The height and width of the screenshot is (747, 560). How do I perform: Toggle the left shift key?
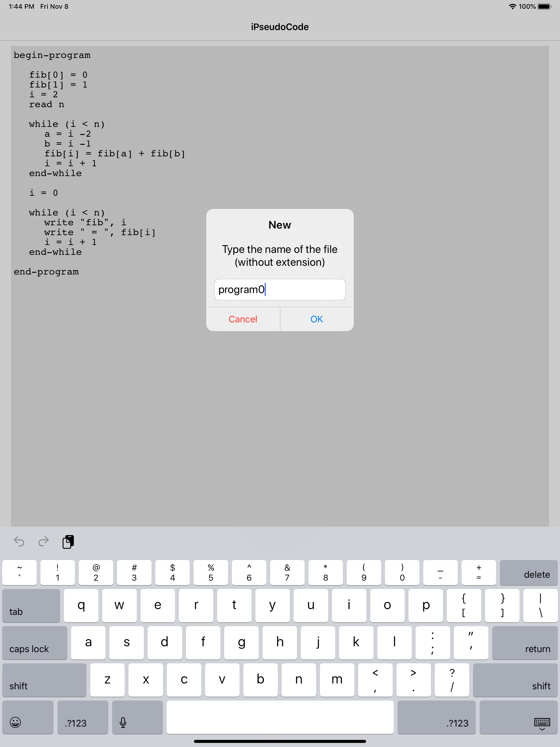(x=44, y=680)
